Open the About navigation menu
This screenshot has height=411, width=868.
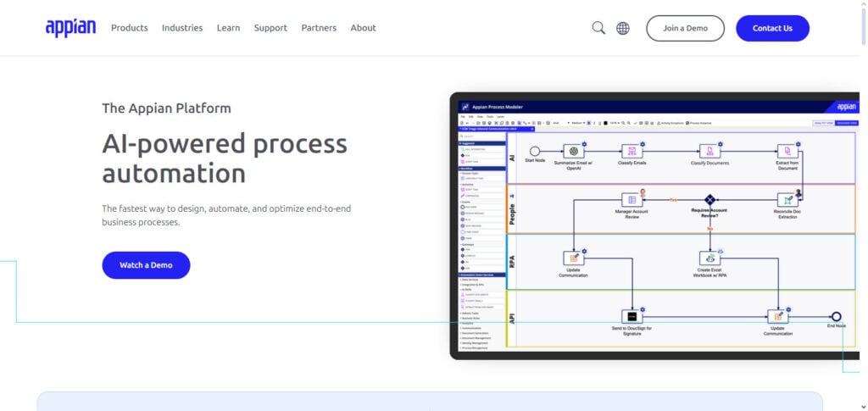(x=363, y=28)
